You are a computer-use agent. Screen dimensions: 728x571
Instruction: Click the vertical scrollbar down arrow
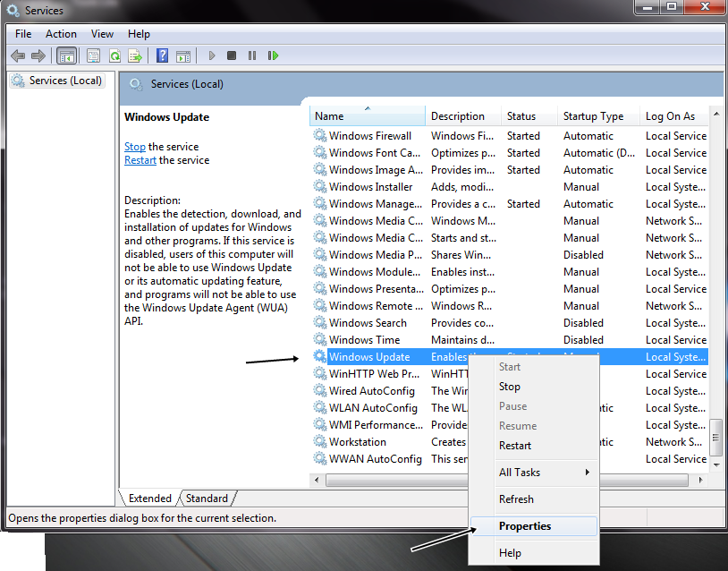click(x=716, y=465)
